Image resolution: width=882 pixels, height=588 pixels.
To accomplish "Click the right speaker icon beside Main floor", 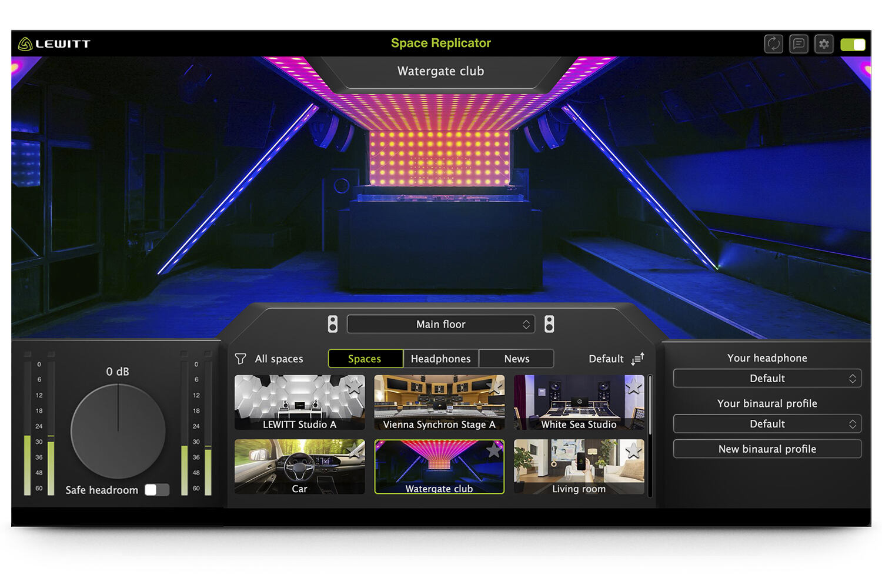I will click(x=549, y=324).
